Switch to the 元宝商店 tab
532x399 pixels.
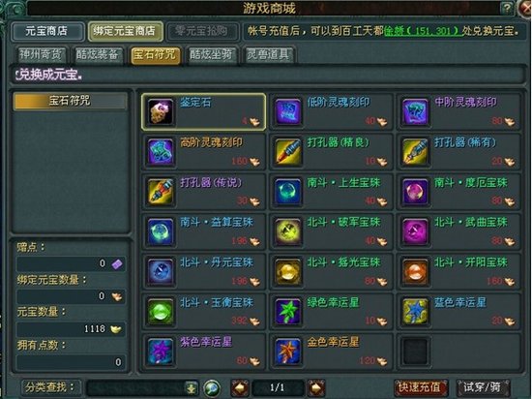[x=47, y=31]
